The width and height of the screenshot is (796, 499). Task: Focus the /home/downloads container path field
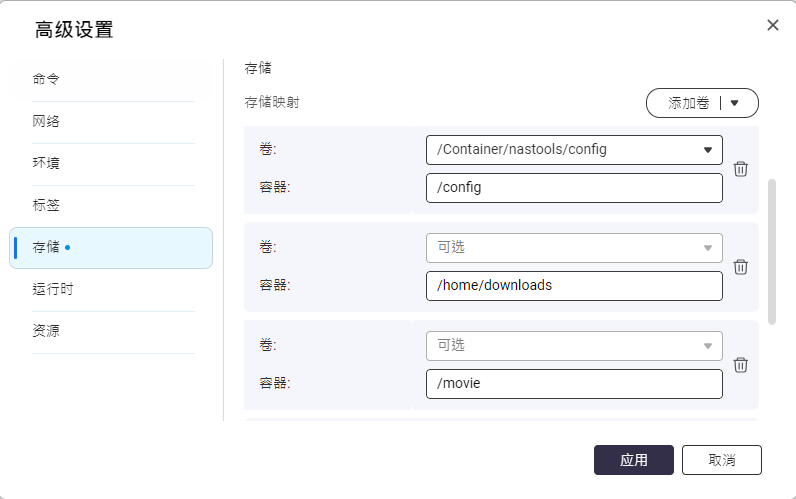(574, 286)
